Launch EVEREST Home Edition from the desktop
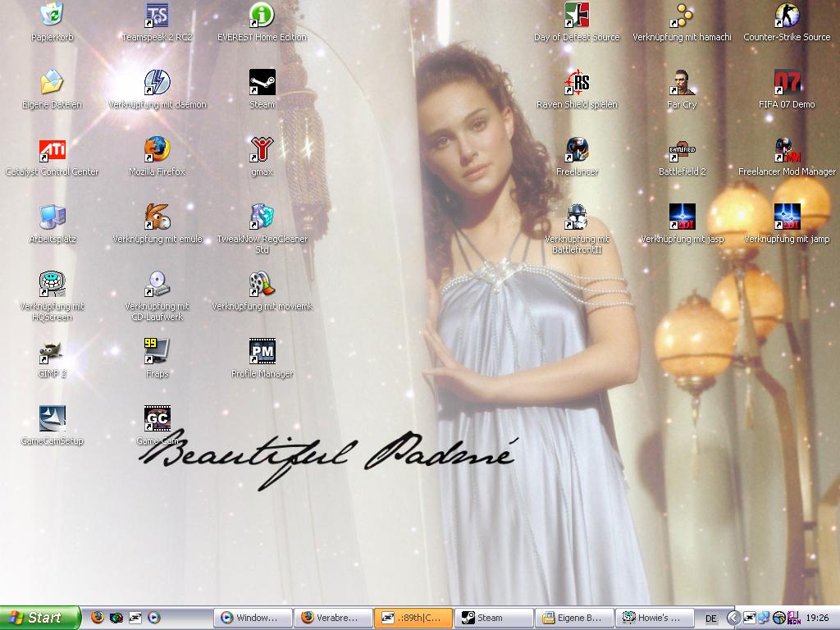 coord(262,15)
